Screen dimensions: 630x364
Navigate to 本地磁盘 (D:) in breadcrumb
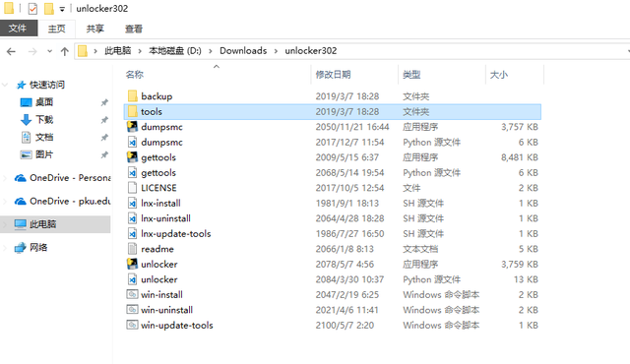175,51
